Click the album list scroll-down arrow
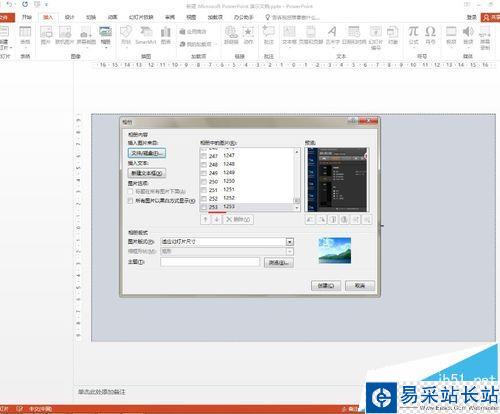This screenshot has width=500, height=414. [297, 208]
